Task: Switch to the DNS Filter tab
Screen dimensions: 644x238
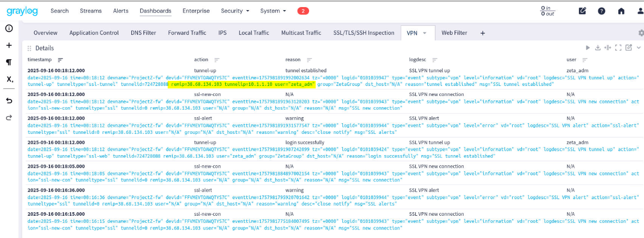Action: pyautogui.click(x=143, y=33)
